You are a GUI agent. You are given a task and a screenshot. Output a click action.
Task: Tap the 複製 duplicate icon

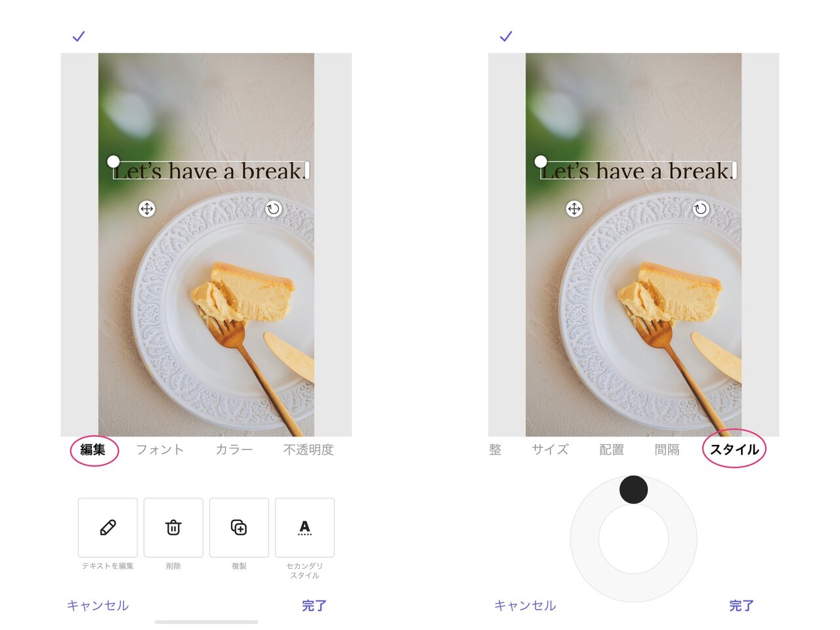[x=239, y=528]
